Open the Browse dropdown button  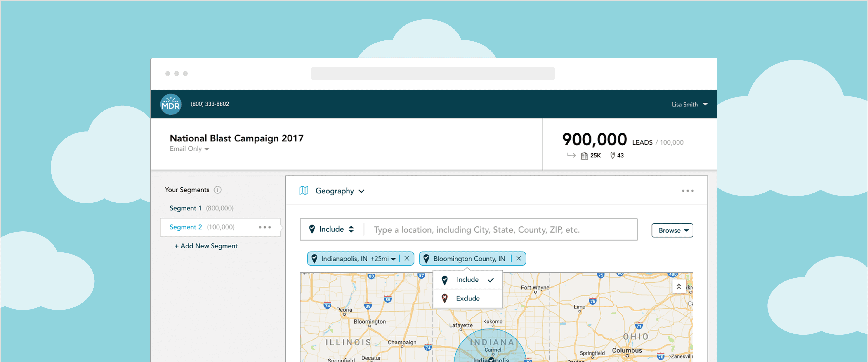point(672,230)
